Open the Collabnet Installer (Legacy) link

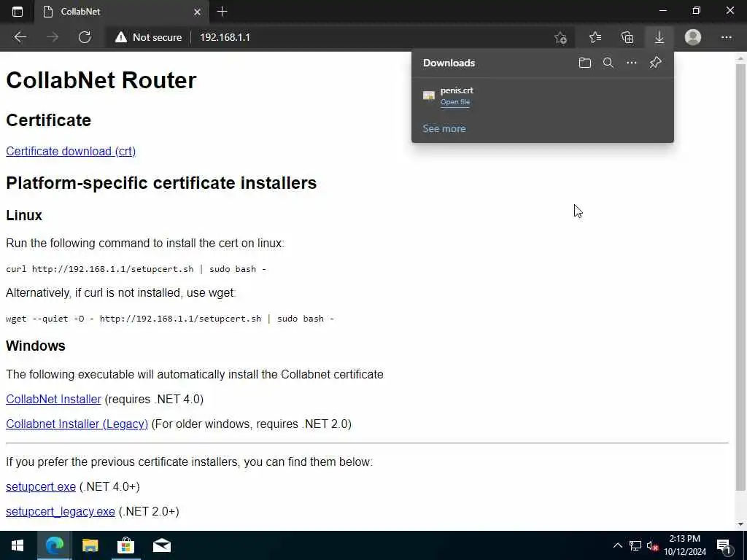(77, 424)
